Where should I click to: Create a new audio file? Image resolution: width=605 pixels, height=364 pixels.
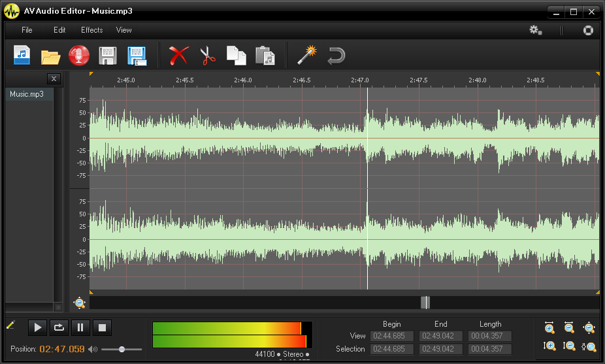[x=22, y=55]
